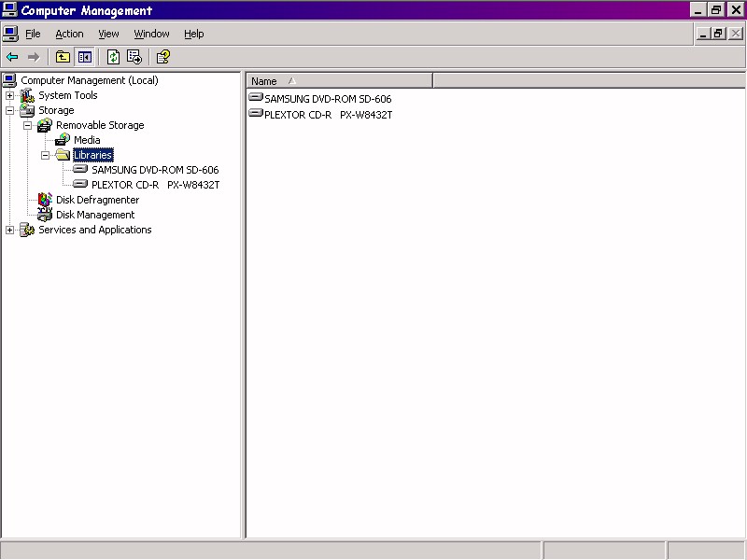Click the Disk Management icon
The height and width of the screenshot is (560, 747).
45,215
